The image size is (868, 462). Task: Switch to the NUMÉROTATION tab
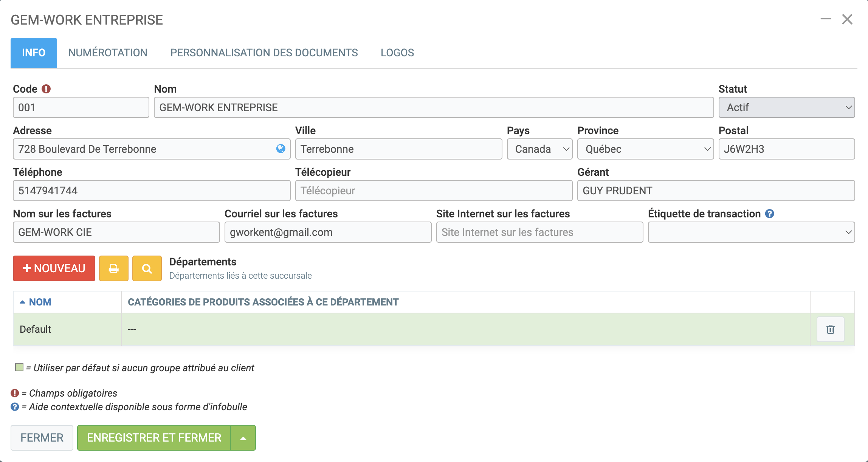[108, 53]
